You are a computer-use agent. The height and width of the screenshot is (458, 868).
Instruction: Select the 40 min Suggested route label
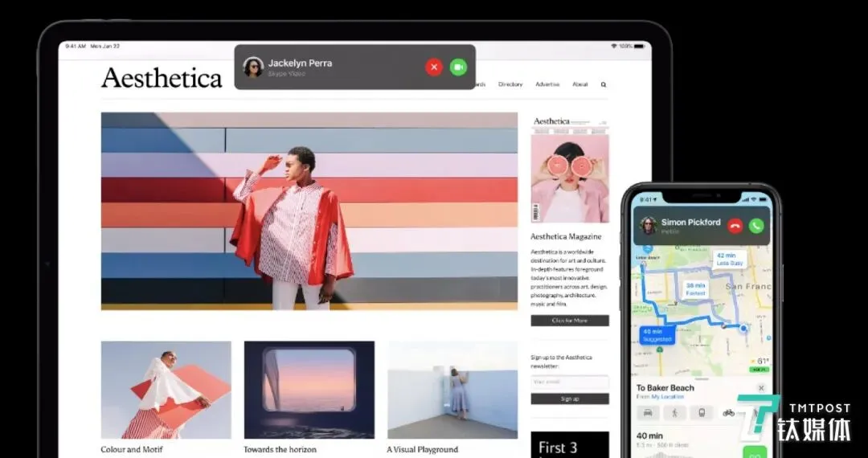tap(657, 335)
